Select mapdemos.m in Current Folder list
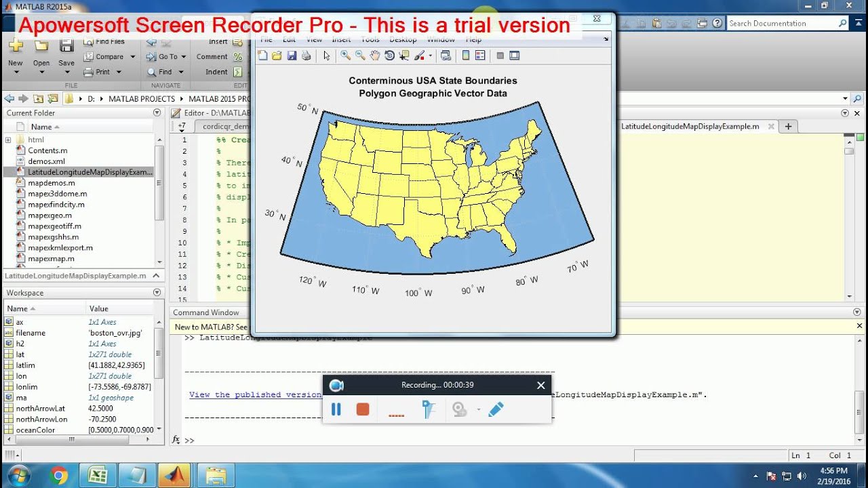The height and width of the screenshot is (488, 868). pos(51,183)
